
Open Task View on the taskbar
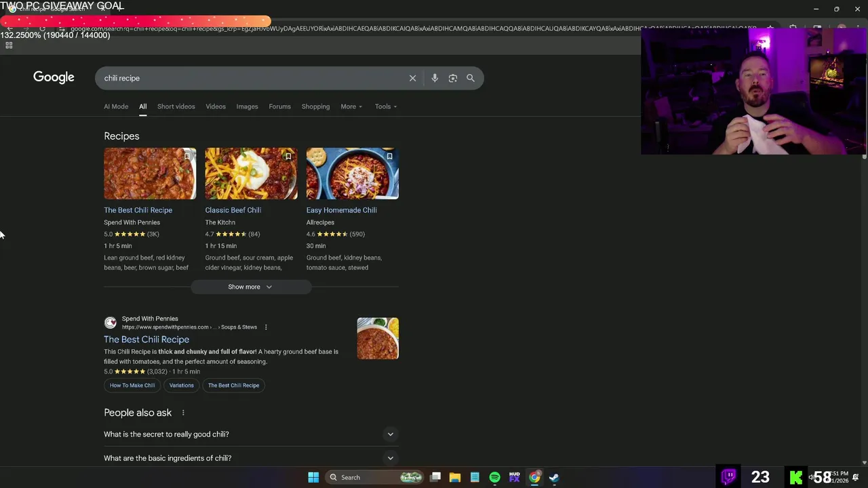[435, 477]
